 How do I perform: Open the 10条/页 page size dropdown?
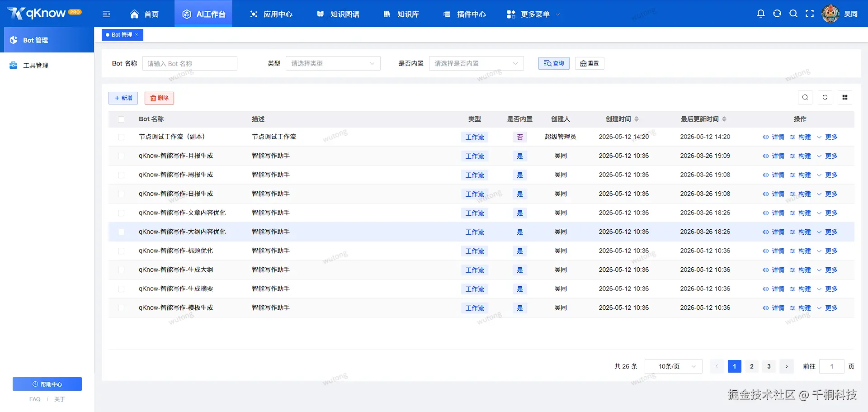[x=674, y=366]
